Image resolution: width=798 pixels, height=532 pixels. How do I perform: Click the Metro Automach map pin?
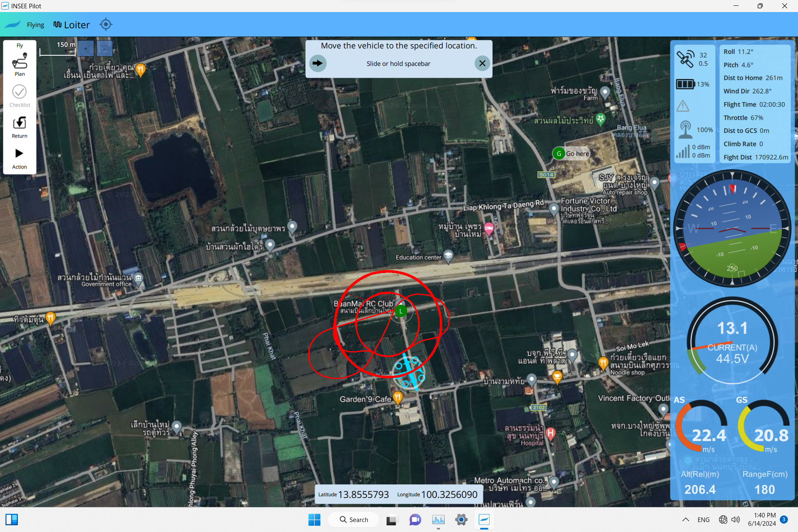pyautogui.click(x=554, y=482)
